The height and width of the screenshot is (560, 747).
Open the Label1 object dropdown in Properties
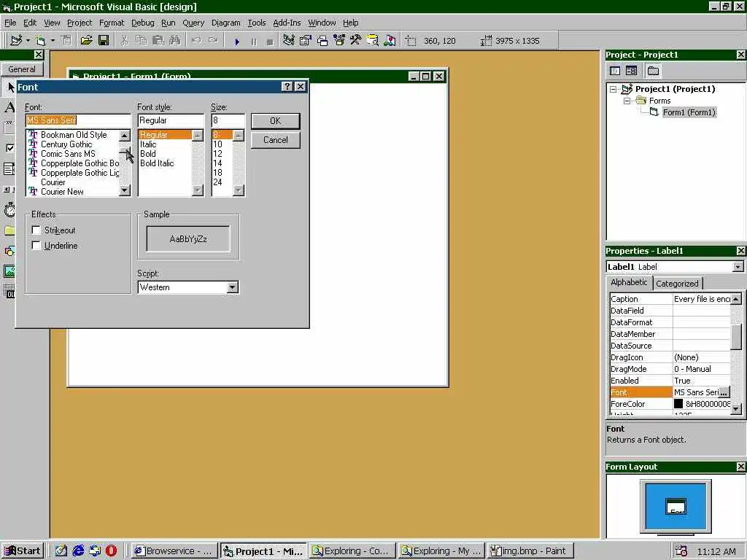[x=738, y=267]
